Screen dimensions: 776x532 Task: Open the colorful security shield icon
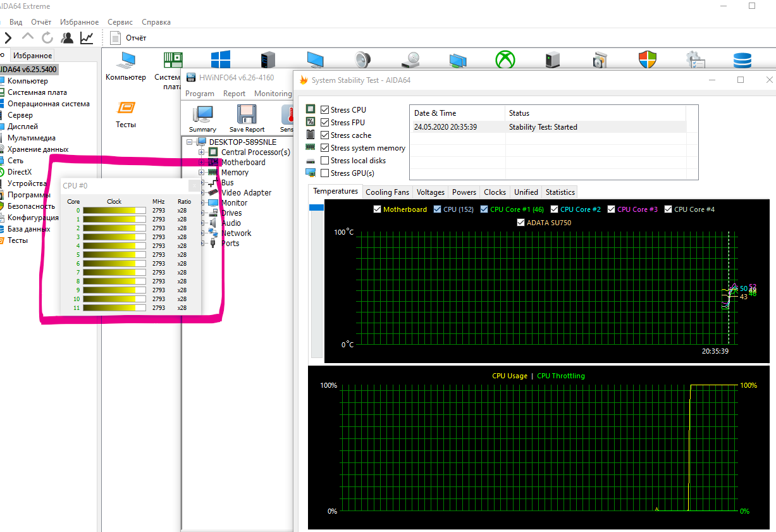[647, 60]
